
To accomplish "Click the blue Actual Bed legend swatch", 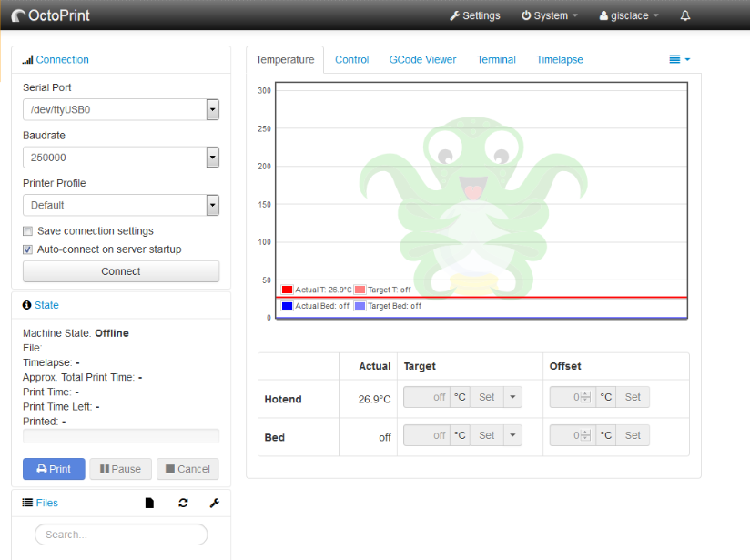I will tap(287, 306).
